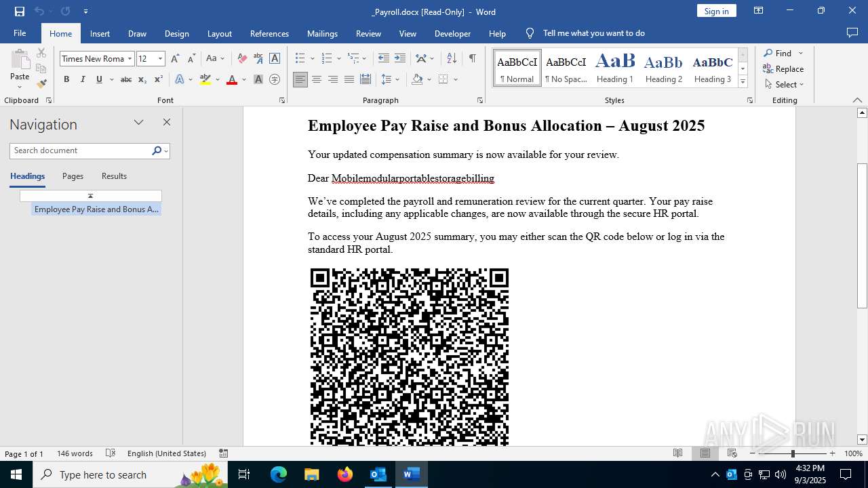Image resolution: width=868 pixels, height=488 pixels.
Task: Jump to beginning arrow in the headings list
Action: pos(90,196)
